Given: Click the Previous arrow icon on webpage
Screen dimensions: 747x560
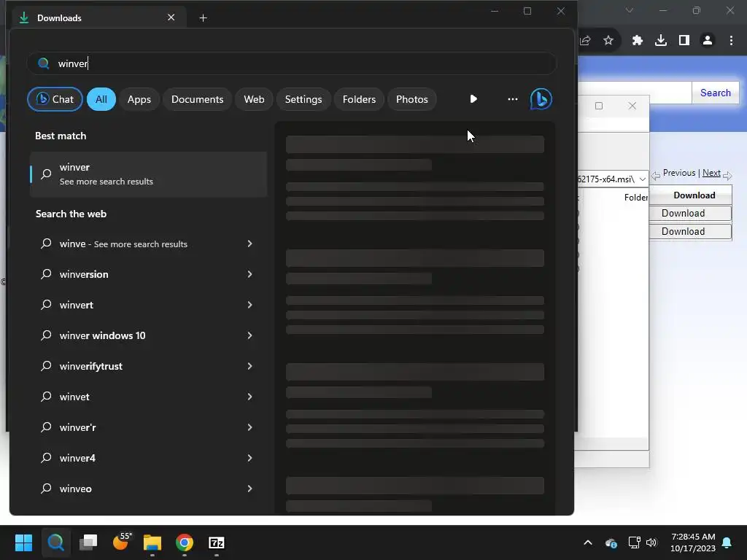Looking at the screenshot, I should (x=656, y=176).
